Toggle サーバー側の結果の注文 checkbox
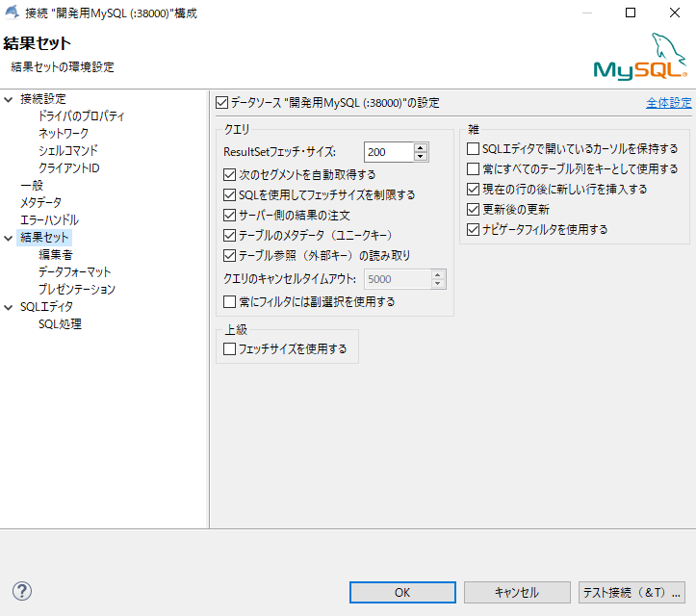The width and height of the screenshot is (696, 616). click(x=229, y=216)
